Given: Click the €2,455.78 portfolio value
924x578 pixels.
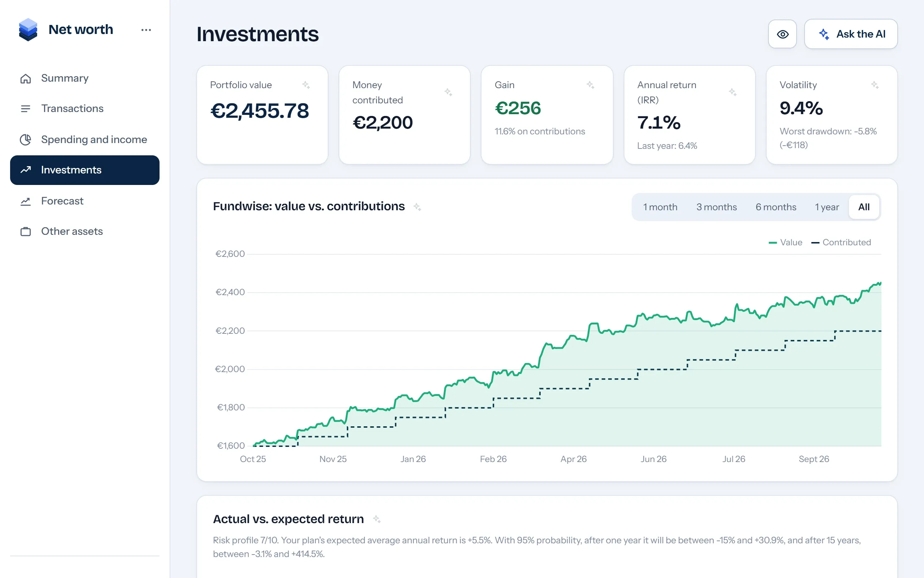Looking at the screenshot, I should pyautogui.click(x=260, y=111).
